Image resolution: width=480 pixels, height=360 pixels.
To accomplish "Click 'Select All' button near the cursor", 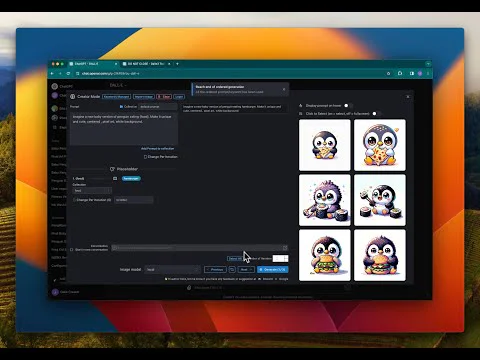I will tap(235, 259).
